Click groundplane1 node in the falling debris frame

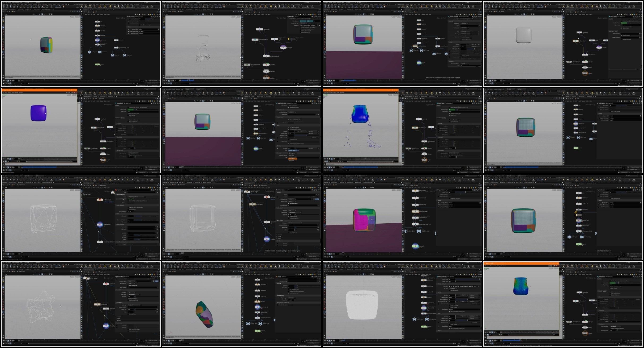(248, 65)
